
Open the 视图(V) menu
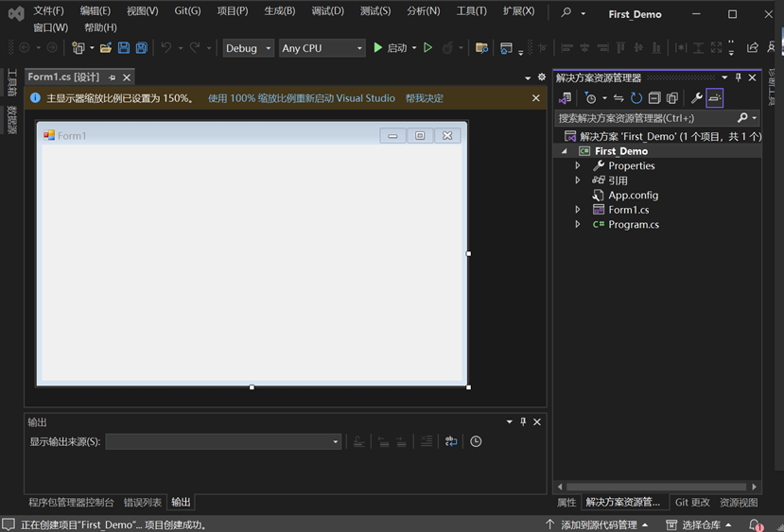[143, 11]
